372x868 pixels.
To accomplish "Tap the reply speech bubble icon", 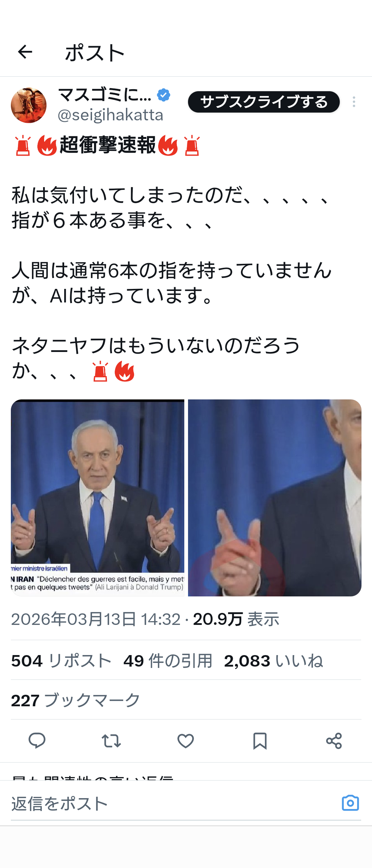I will click(x=37, y=741).
